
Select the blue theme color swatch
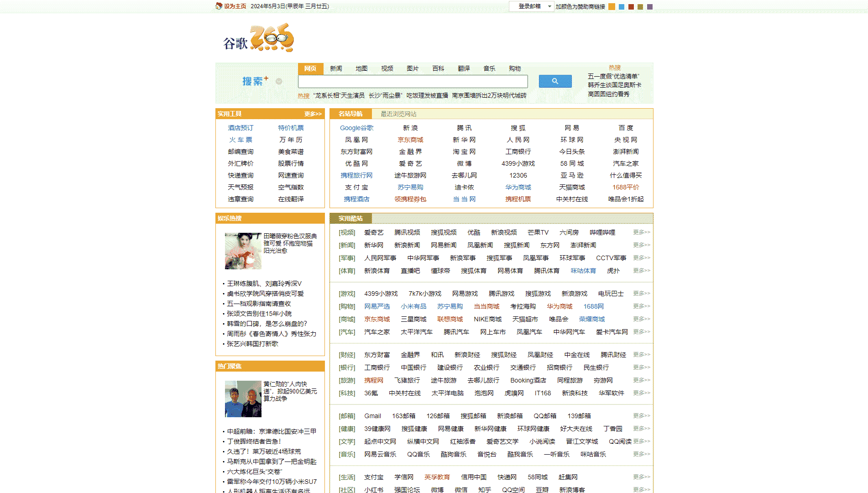622,6
